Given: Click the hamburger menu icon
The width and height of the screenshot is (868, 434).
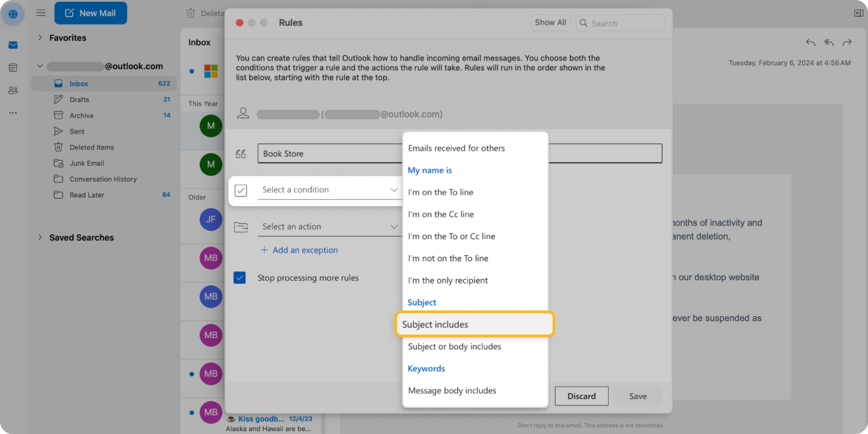Looking at the screenshot, I should click(x=41, y=13).
